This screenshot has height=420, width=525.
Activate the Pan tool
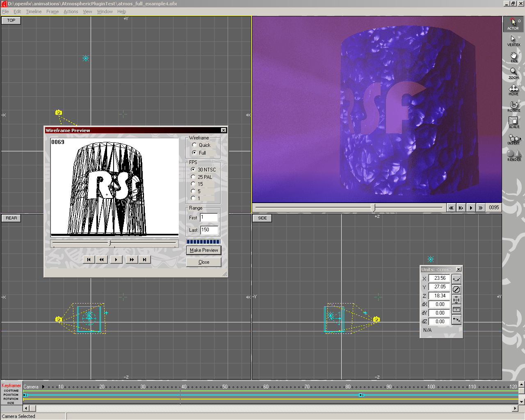click(513, 57)
